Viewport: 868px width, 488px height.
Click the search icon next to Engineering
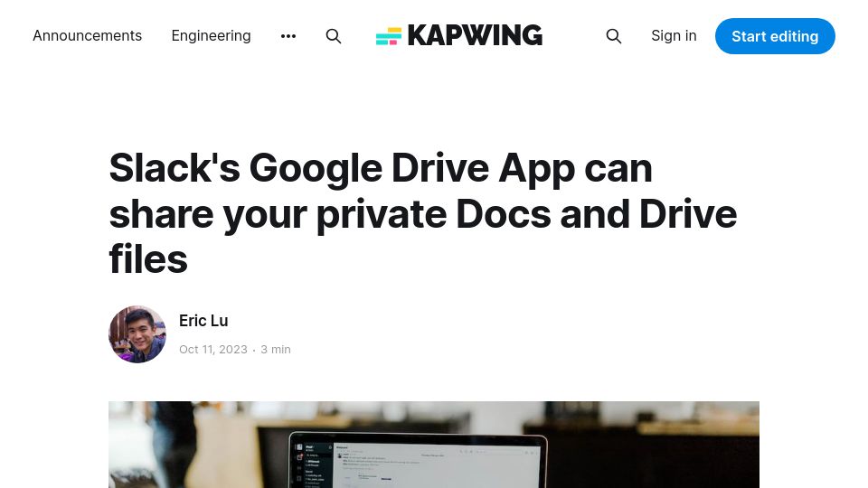pyautogui.click(x=334, y=36)
